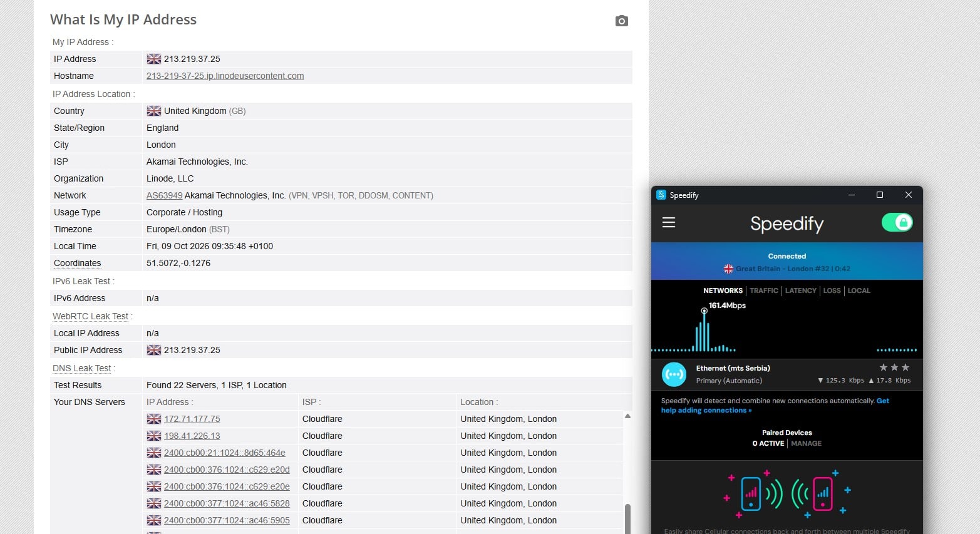980x534 pixels.
Task: Click the DNS server list scrollbar thumb
Action: [627, 519]
